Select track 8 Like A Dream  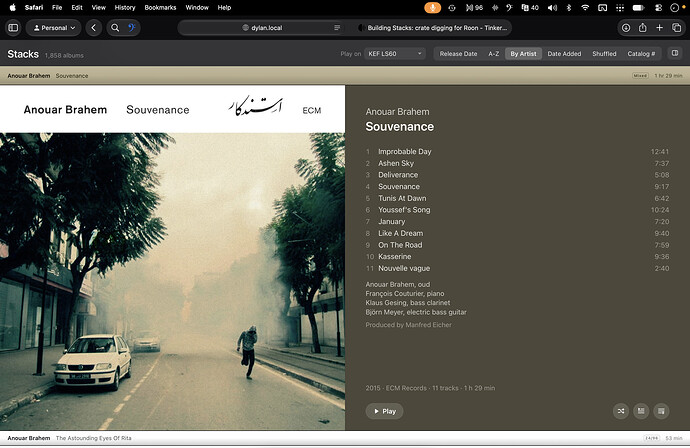pos(517,233)
